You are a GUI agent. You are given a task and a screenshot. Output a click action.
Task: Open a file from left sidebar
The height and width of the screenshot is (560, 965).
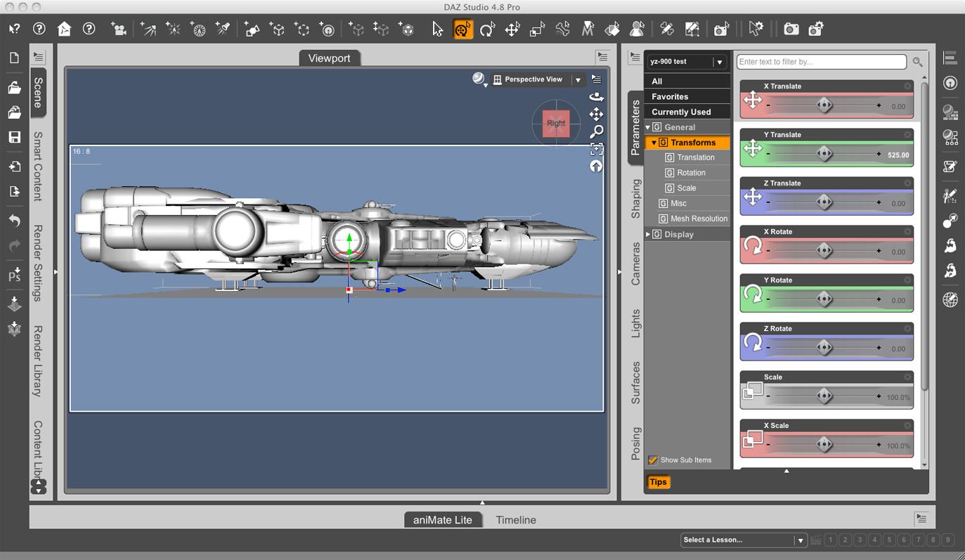point(14,87)
